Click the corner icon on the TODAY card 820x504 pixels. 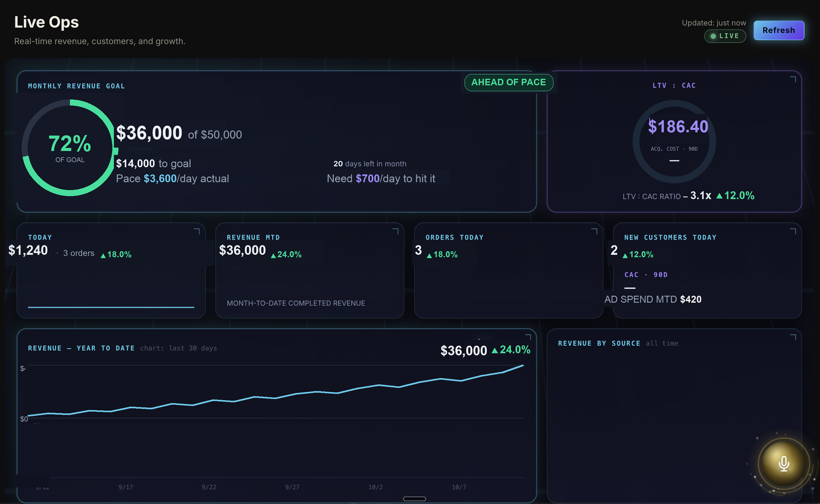point(197,231)
